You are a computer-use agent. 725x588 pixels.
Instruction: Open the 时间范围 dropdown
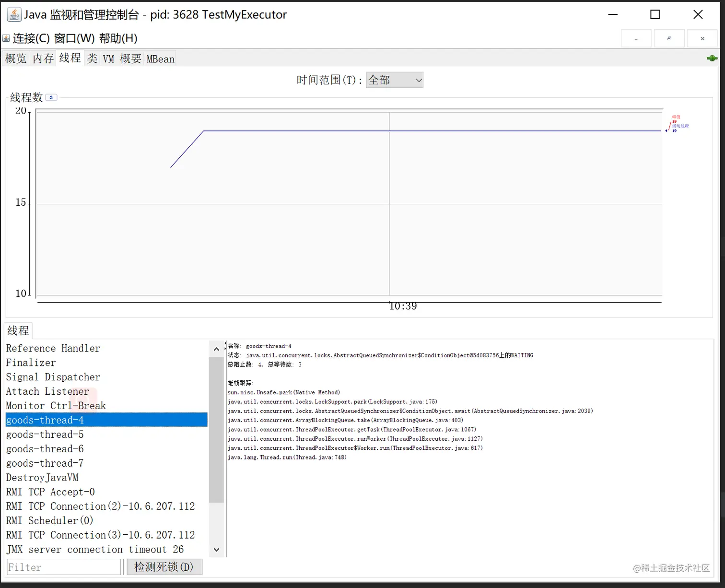coord(394,80)
